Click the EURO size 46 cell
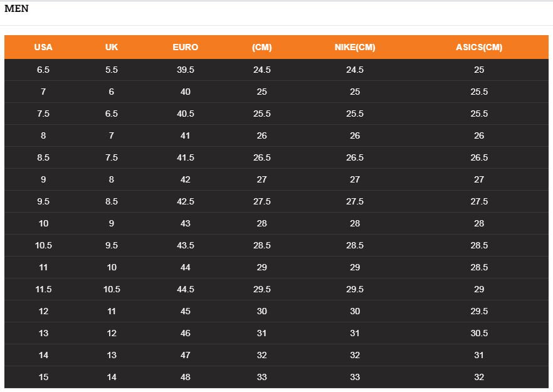553x392 pixels. (186, 333)
